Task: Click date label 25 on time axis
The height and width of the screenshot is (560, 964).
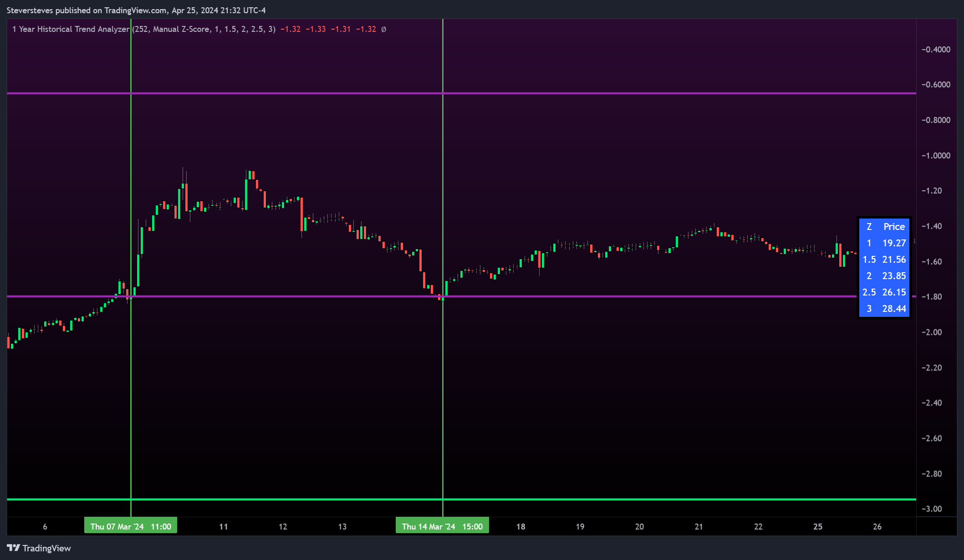Action: [818, 527]
